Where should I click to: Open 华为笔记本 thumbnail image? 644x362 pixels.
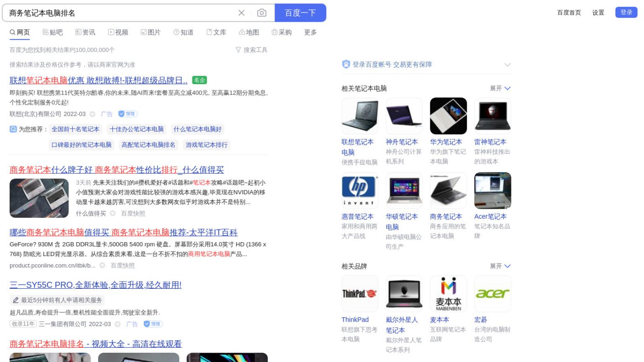[x=449, y=116]
